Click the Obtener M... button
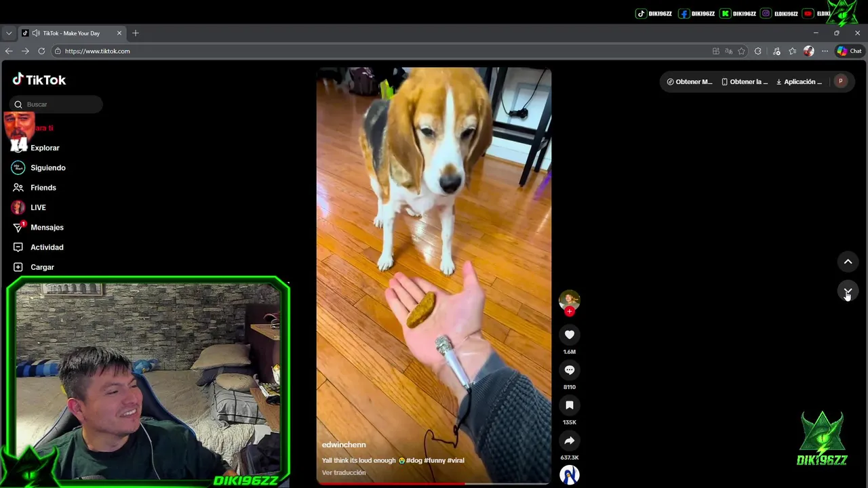868x488 pixels. coord(690,82)
